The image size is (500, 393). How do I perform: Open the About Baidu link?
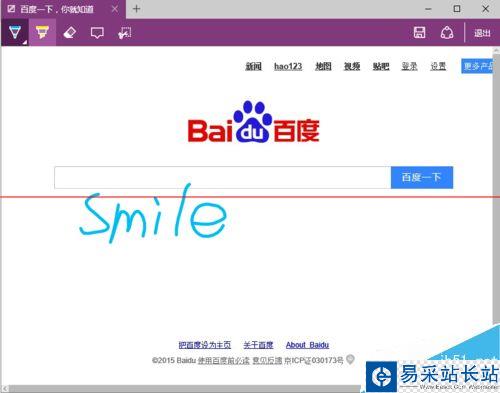[307, 345]
